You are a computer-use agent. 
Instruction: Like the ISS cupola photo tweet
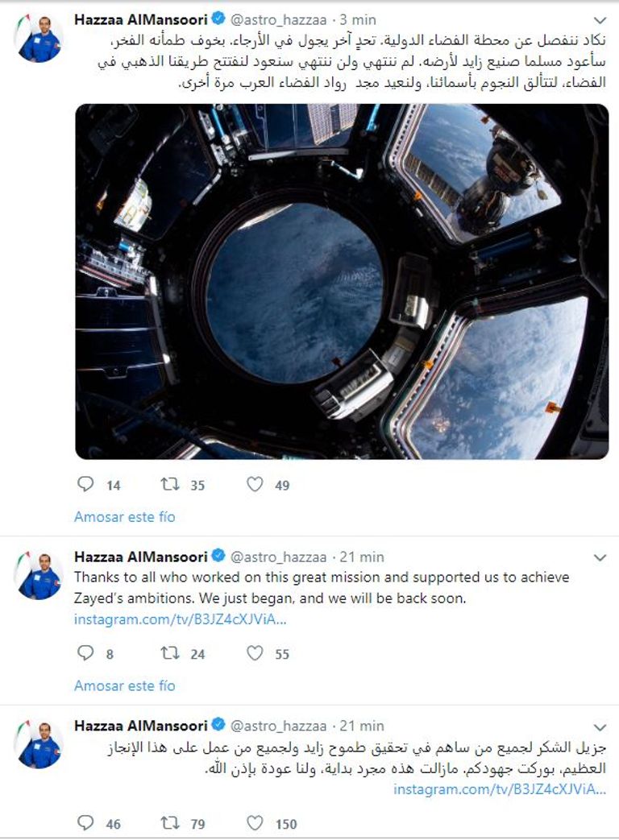click(x=255, y=484)
